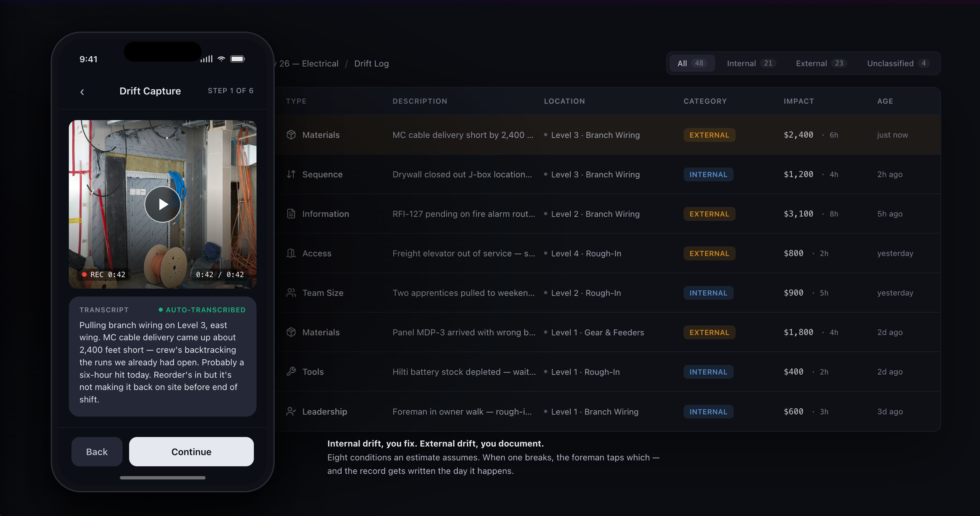Screen dimensions: 980x516
Task: Open the Hilti battery stock row
Action: click(463, 372)
